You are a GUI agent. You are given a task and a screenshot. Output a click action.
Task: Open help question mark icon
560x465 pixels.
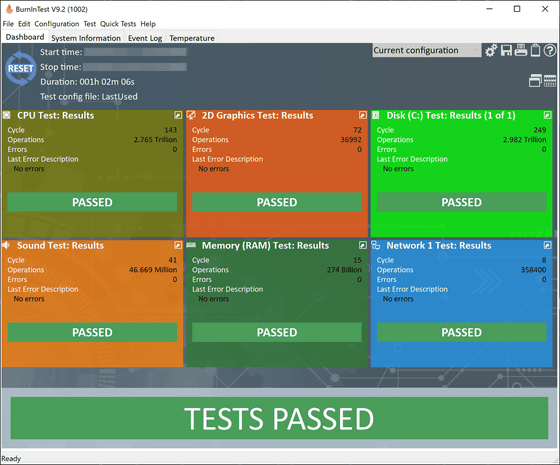tap(550, 50)
